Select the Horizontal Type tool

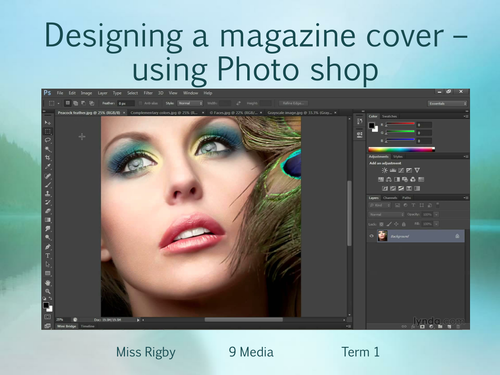(x=48, y=256)
